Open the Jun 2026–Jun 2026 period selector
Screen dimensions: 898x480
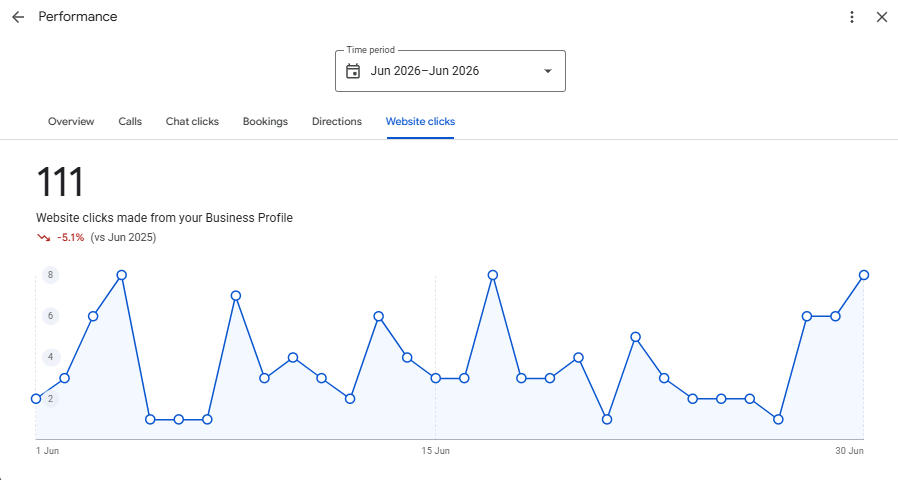450,71
